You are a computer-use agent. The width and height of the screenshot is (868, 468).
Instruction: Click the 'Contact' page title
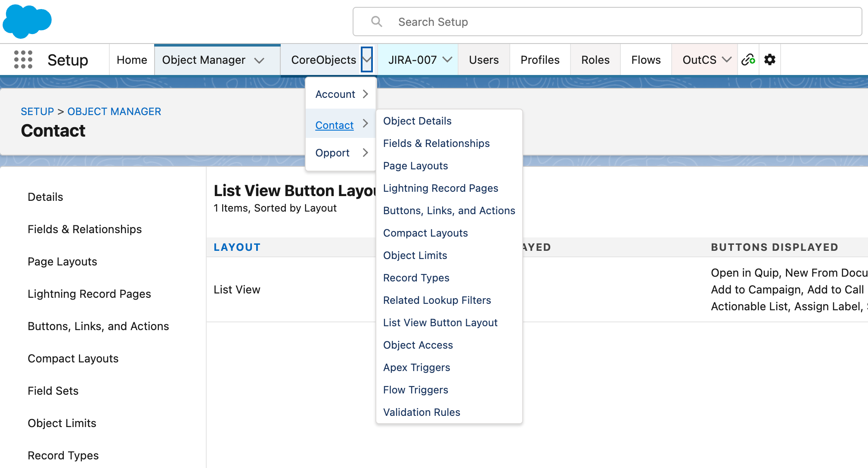(53, 131)
